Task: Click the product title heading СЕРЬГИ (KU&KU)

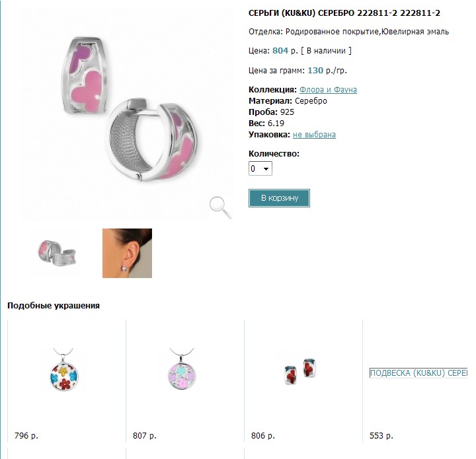Action: point(344,13)
